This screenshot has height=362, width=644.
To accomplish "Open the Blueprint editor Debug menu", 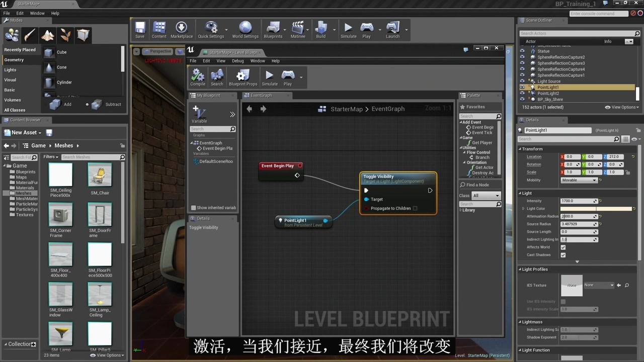I will pos(238,61).
